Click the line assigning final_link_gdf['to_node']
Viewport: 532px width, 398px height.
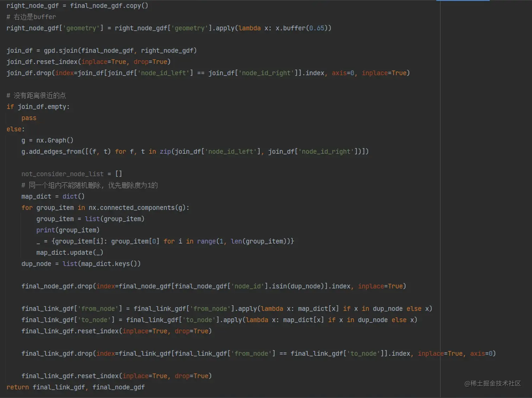[220, 320]
